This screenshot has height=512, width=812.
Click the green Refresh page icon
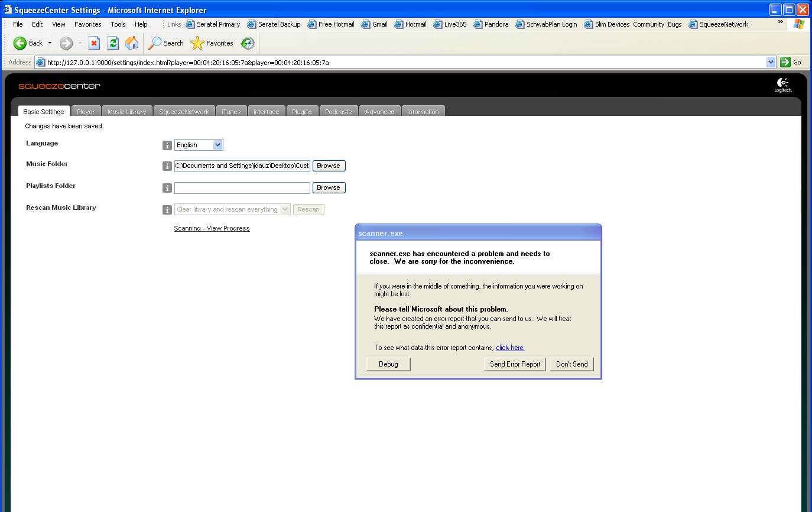[x=113, y=43]
